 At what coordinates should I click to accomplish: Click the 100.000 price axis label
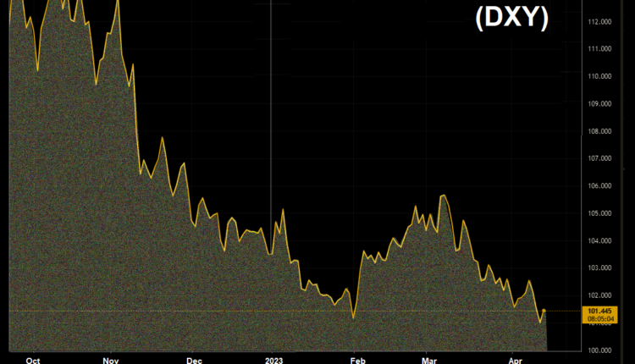[599, 350]
